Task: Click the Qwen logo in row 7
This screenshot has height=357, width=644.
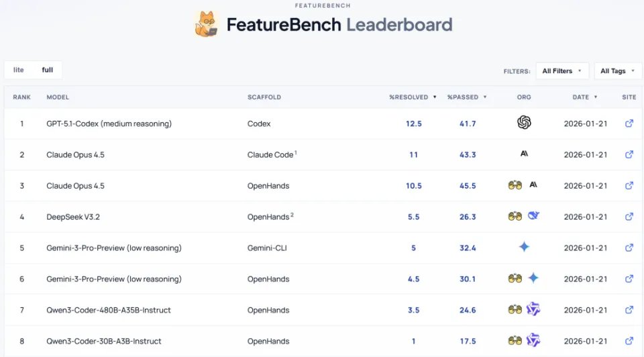Action: coord(533,309)
